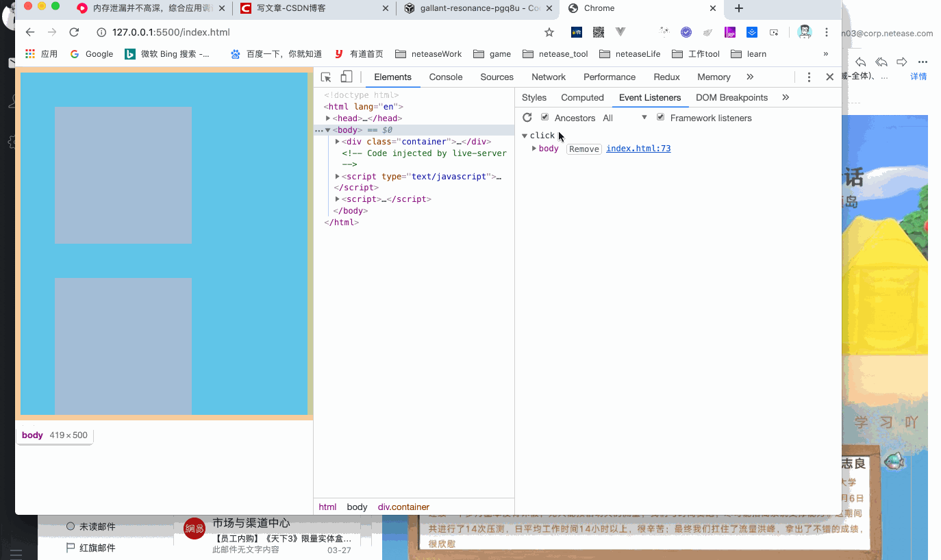Open the Vue devtools extension icon
Image resolution: width=941 pixels, height=560 pixels.
(x=620, y=32)
